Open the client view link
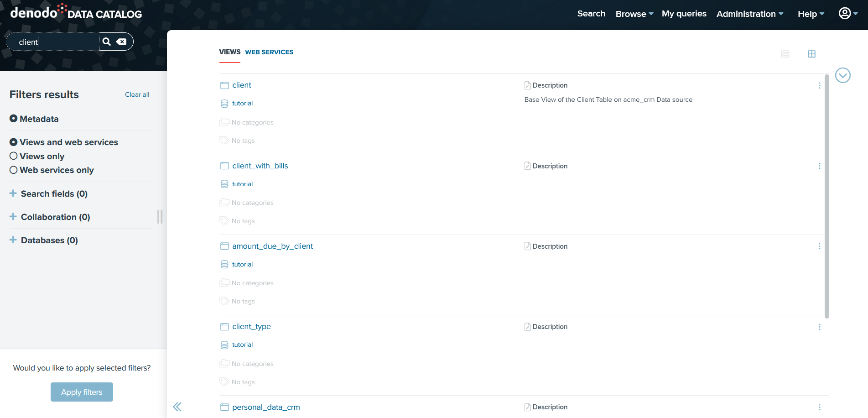The width and height of the screenshot is (868, 418). click(241, 85)
